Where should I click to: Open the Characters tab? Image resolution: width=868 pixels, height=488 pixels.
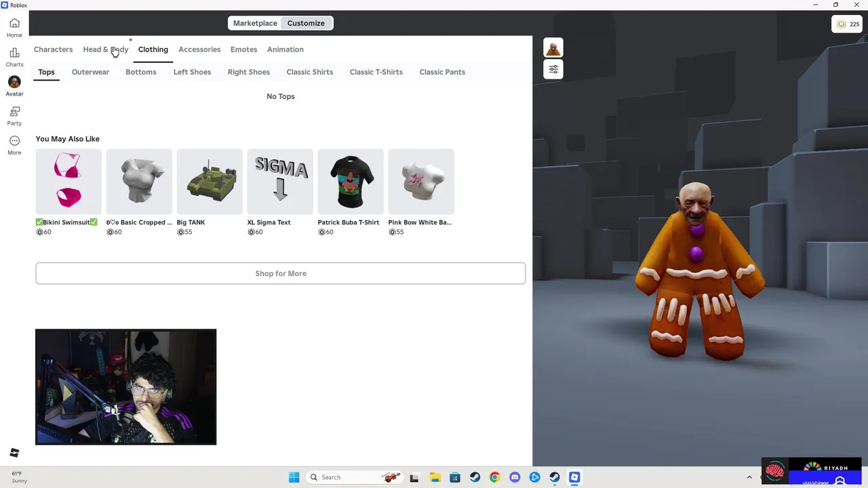(x=53, y=49)
